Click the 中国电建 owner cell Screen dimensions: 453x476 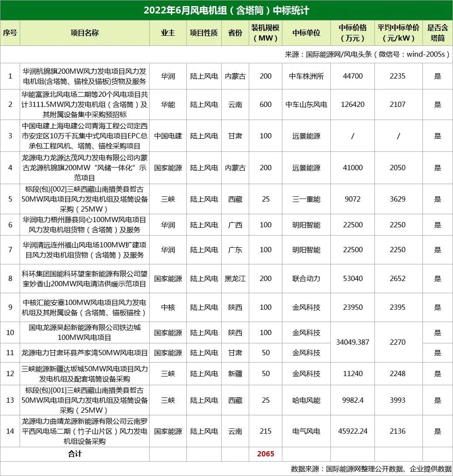(168, 136)
